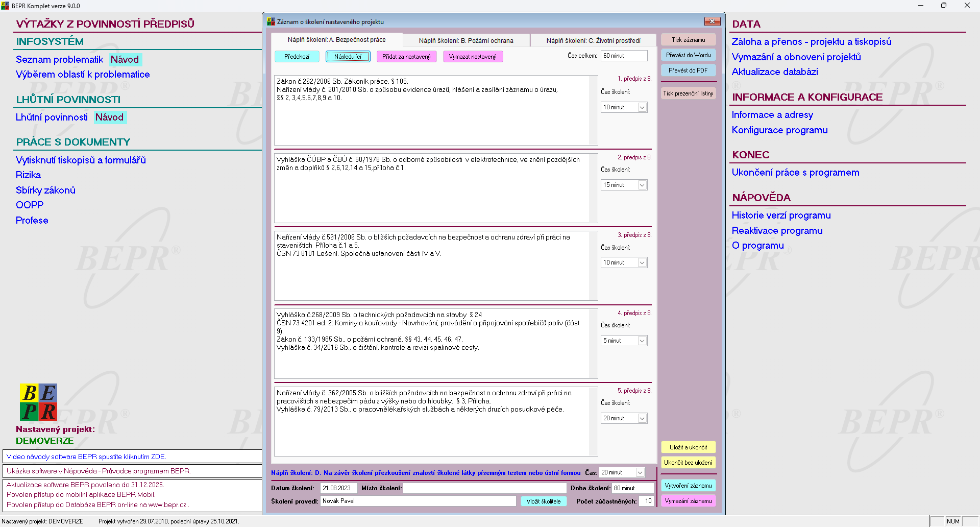Image resolution: width=980 pixels, height=527 pixels.
Task: Open Aktualizace databází link
Action: click(x=775, y=72)
